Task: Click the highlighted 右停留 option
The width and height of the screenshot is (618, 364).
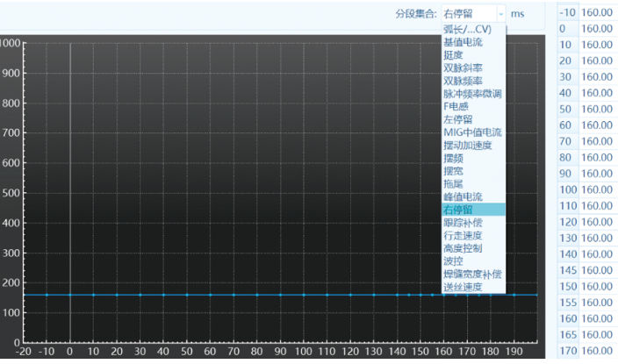Action: (457, 210)
